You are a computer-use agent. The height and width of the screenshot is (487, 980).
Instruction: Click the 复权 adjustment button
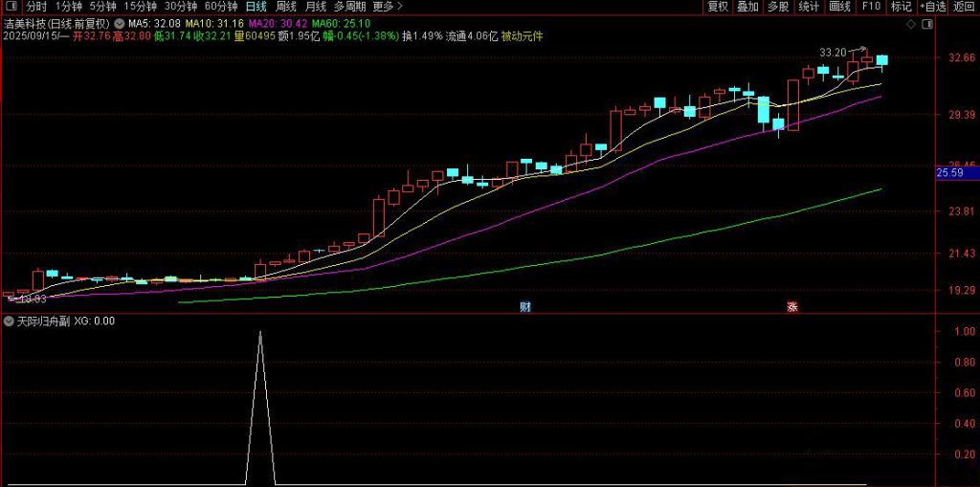pos(718,6)
